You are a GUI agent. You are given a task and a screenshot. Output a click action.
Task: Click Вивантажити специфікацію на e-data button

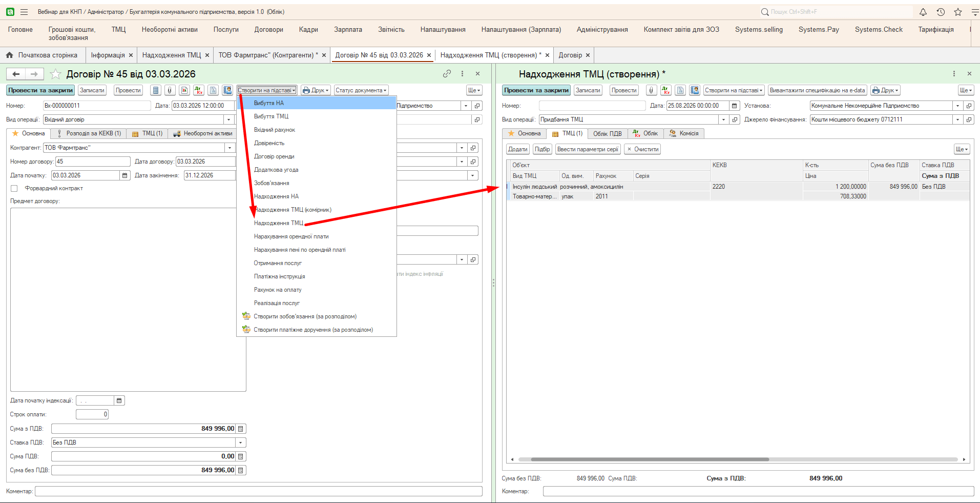[x=817, y=90]
